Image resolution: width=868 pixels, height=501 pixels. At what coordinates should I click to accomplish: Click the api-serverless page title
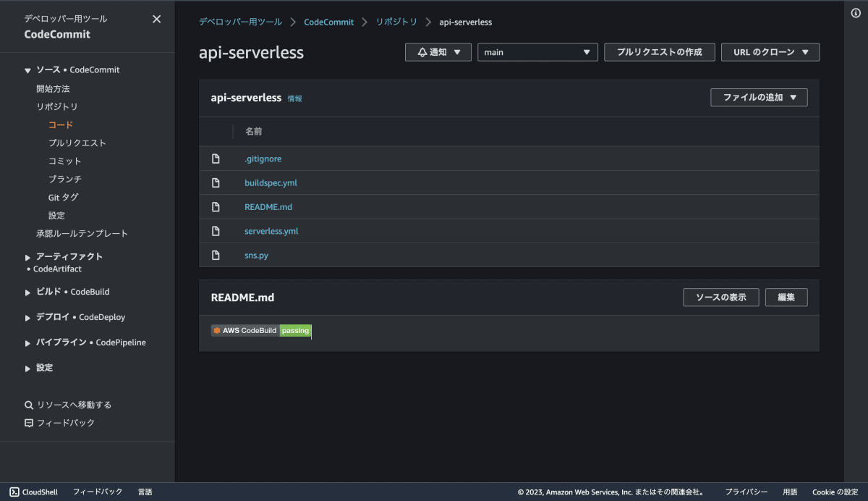[x=251, y=53]
